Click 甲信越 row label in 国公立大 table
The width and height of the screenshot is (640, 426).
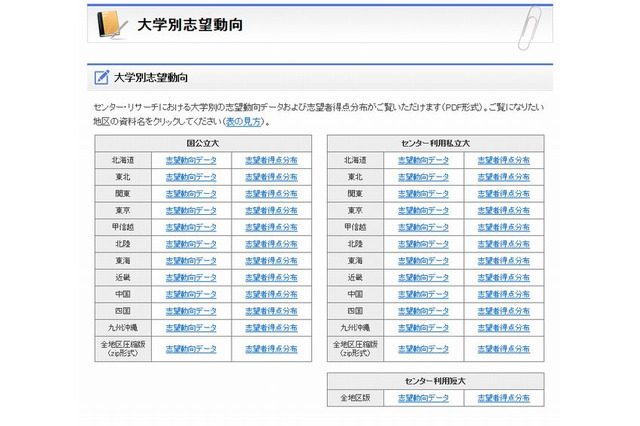123,227
